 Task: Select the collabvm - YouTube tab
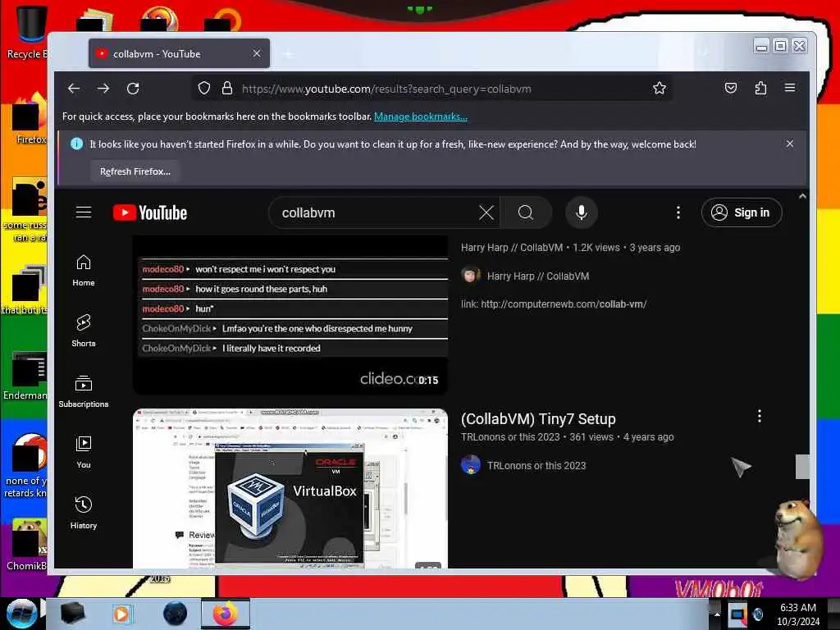180,53
